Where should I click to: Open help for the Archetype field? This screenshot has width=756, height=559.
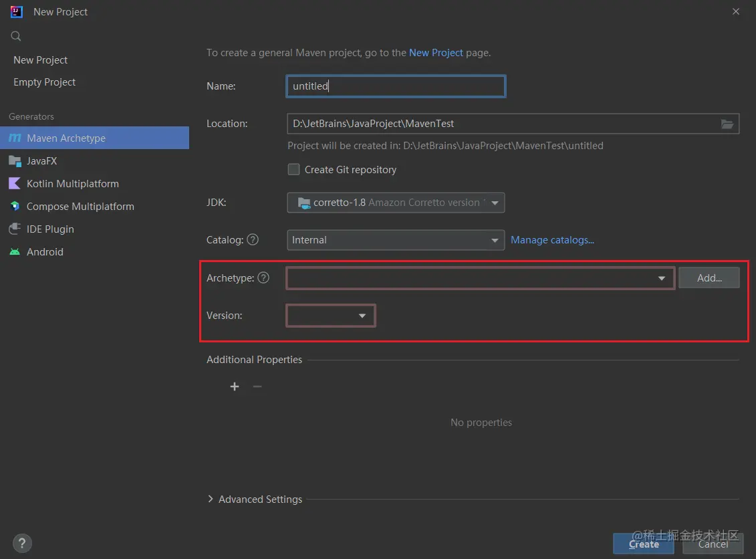[x=263, y=277]
